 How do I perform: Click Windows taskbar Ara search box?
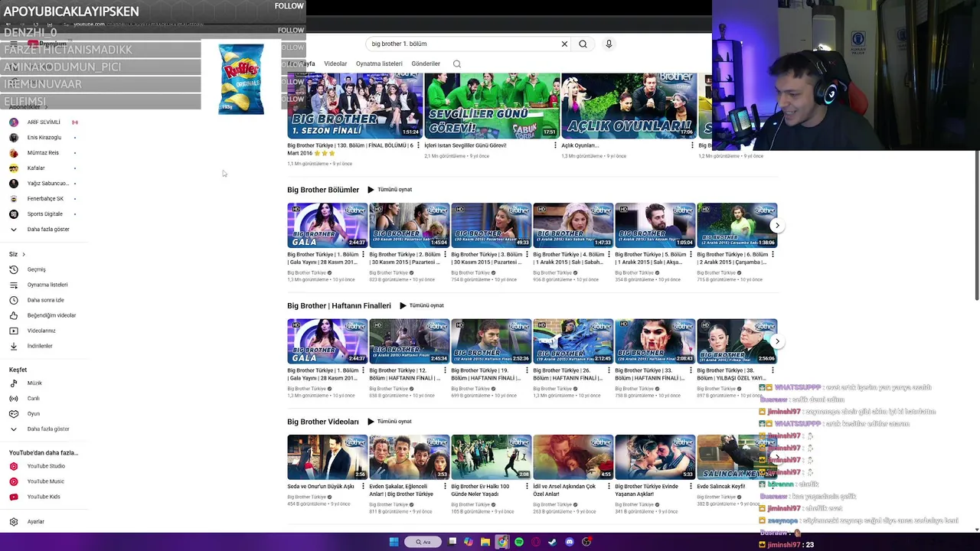[423, 542]
